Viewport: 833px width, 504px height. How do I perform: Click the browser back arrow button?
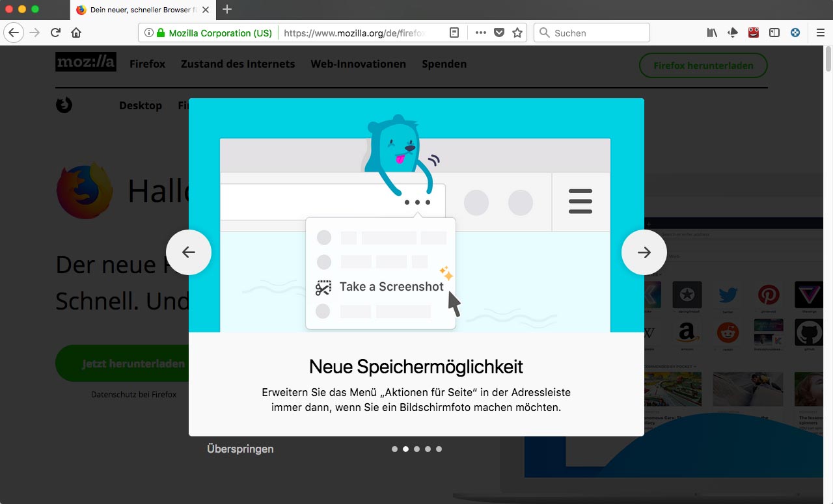click(14, 33)
